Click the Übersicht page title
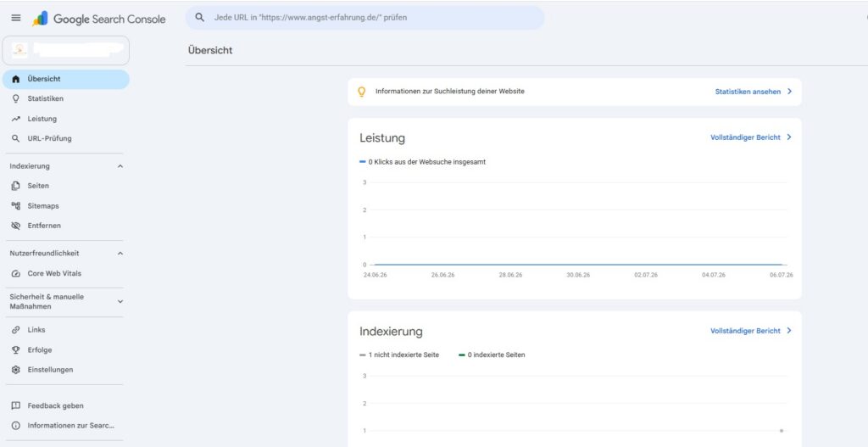Image resolution: width=868 pixels, height=447 pixels. [x=210, y=50]
